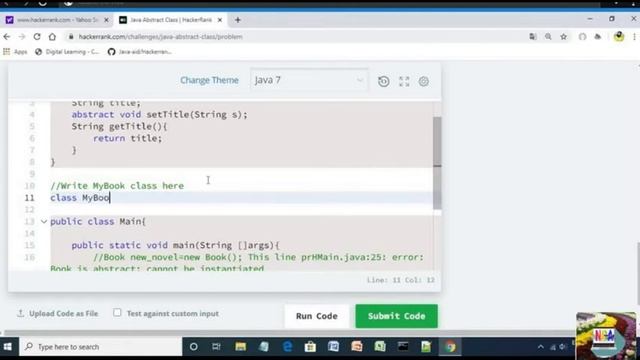The image size is (640, 360).
Task: Open the Digital Learning bookmark
Action: 67,52
